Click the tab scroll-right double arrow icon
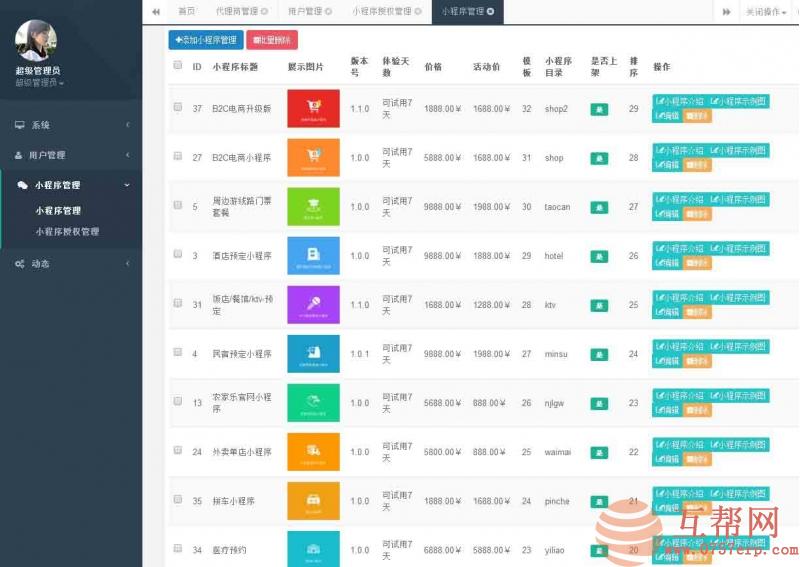Screen dimensions: 800x567 [x=726, y=12]
